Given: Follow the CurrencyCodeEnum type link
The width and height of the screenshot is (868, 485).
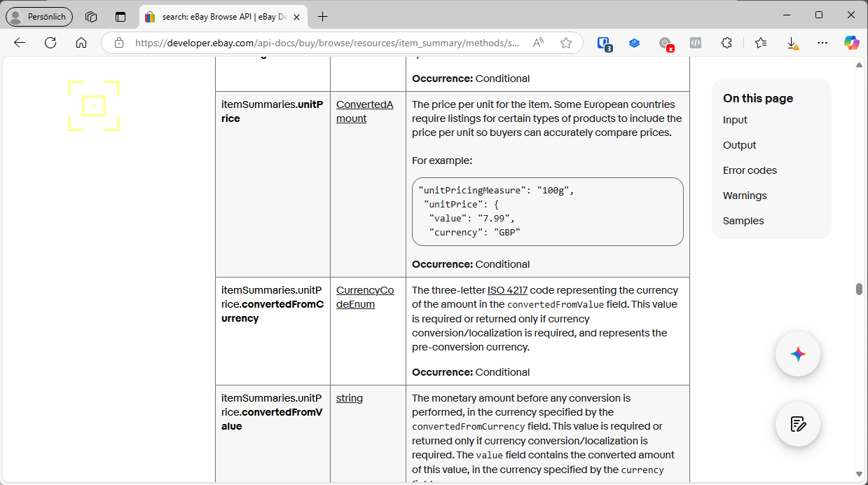Looking at the screenshot, I should point(364,297).
